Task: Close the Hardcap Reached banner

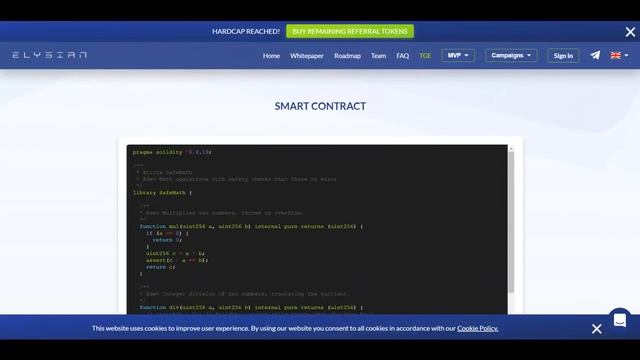Action: pyautogui.click(x=630, y=32)
